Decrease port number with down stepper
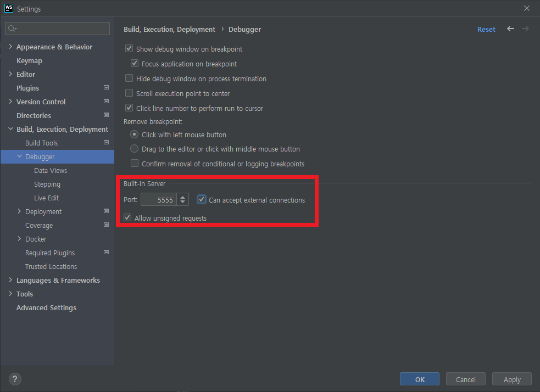540x392 pixels. tap(182, 203)
